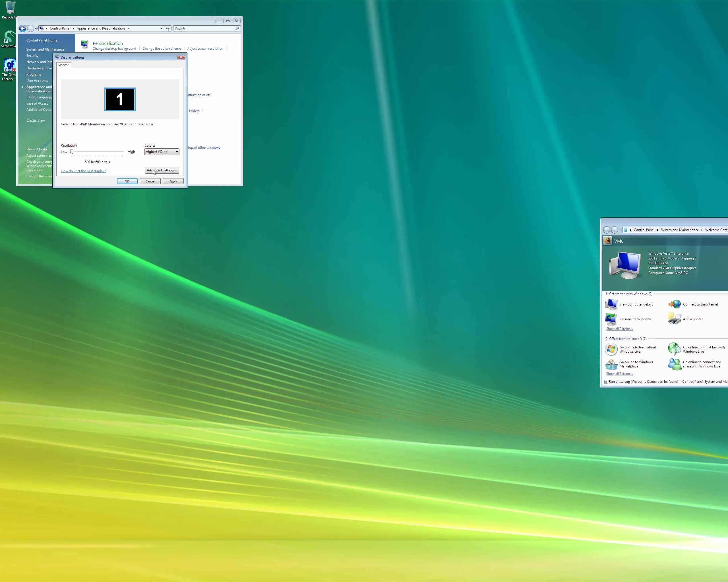Select monitor 1 thumbnail in display preview
This screenshot has height=582, width=728.
point(120,99)
